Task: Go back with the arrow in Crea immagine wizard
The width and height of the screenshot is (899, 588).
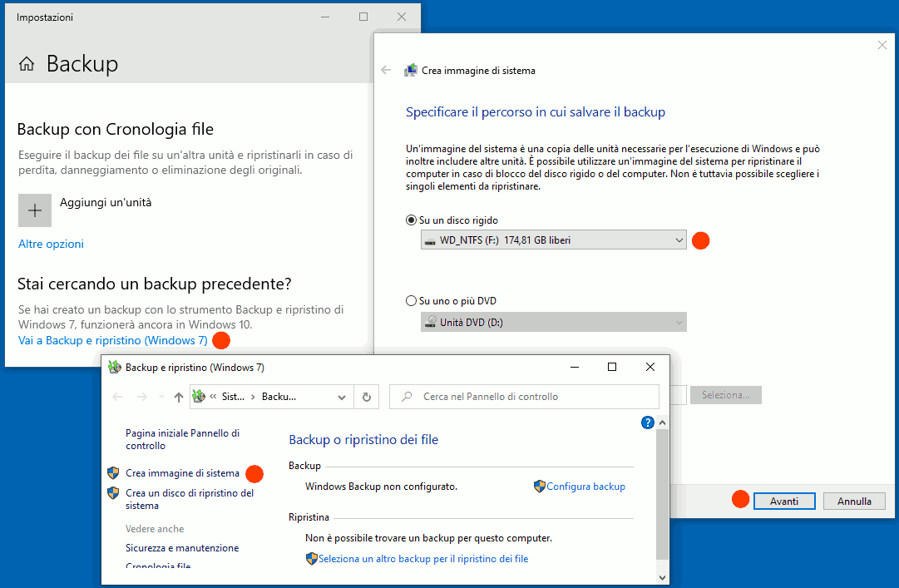Action: pos(386,70)
